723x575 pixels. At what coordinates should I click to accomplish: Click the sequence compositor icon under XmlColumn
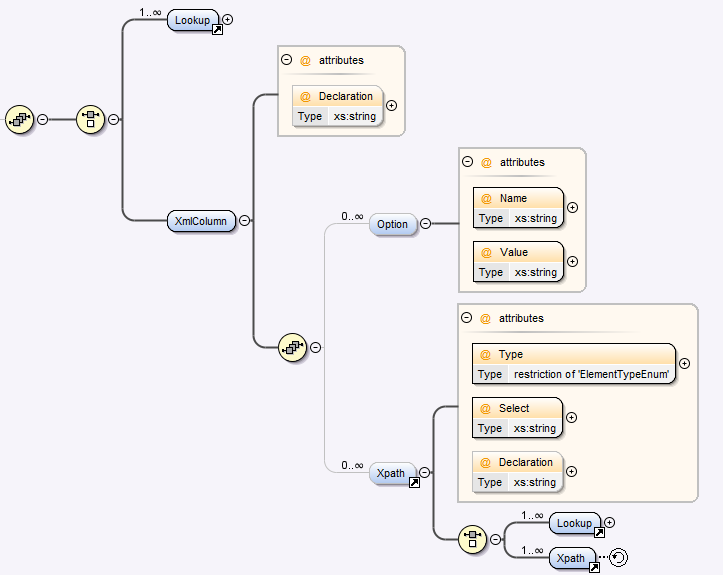[x=293, y=347]
